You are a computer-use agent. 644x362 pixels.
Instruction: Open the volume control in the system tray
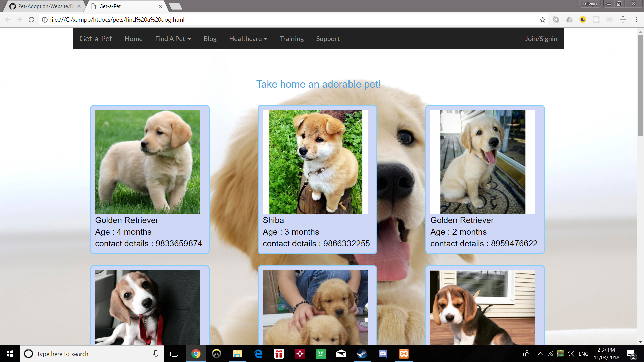click(x=571, y=354)
